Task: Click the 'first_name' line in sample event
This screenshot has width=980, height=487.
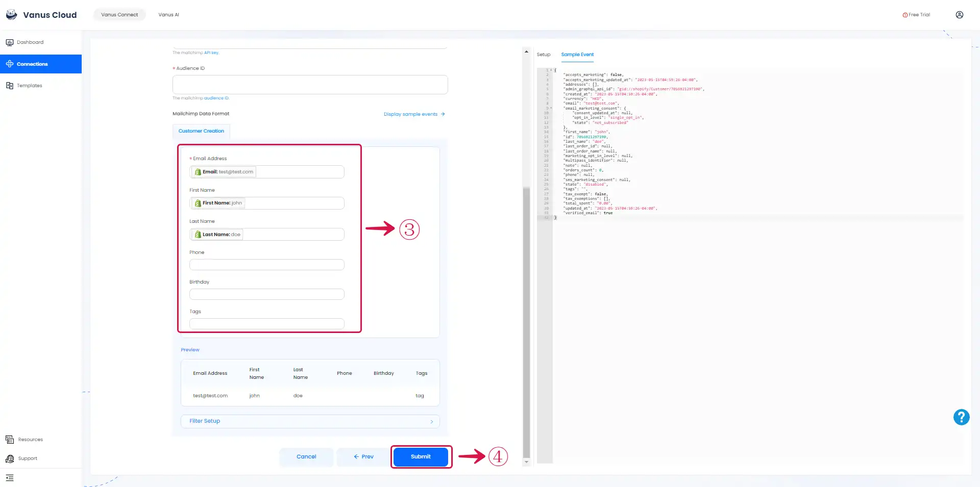Action: (586, 132)
